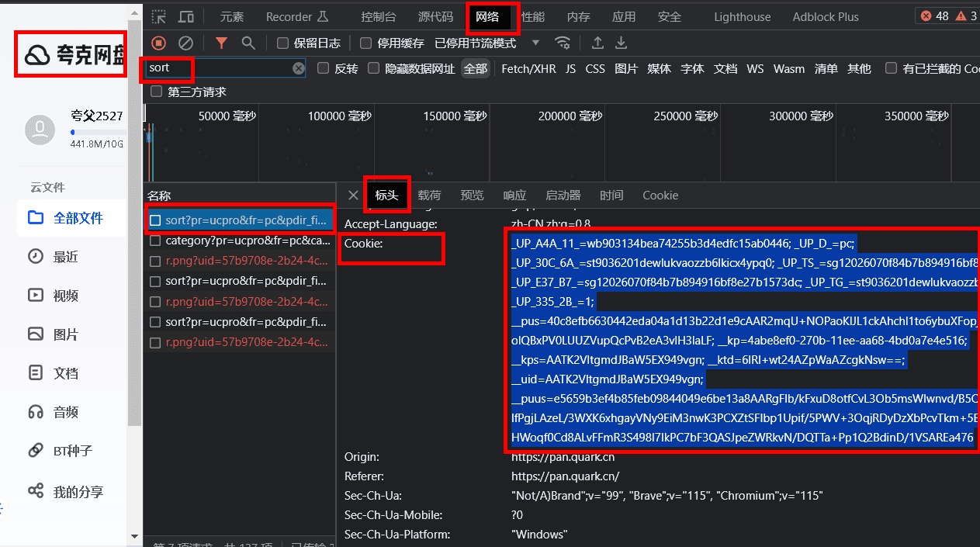The height and width of the screenshot is (547, 980).
Task: Click the export HAR download icon
Action: [621, 43]
